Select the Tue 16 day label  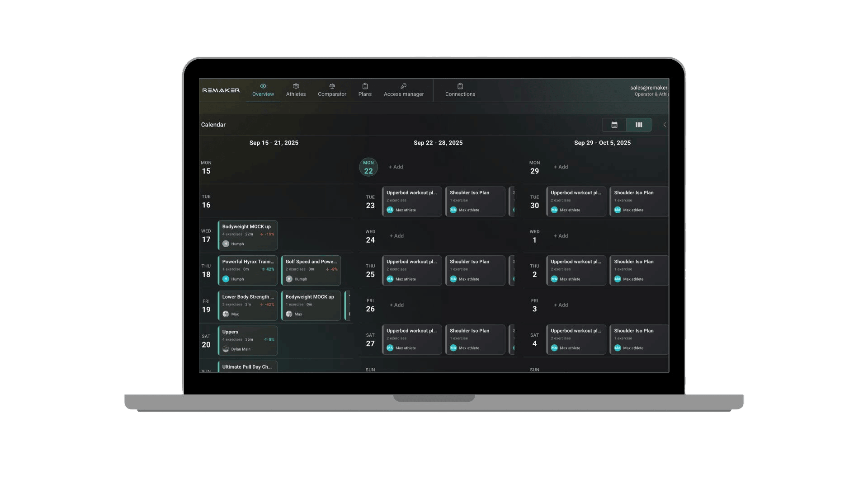pyautogui.click(x=206, y=202)
